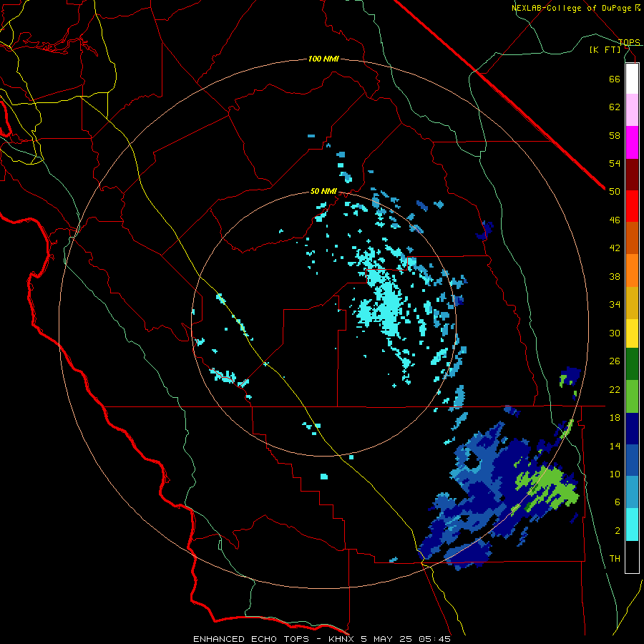Click the 26 value on the legend
Viewport: 644px width, 644px height.
[x=615, y=361]
